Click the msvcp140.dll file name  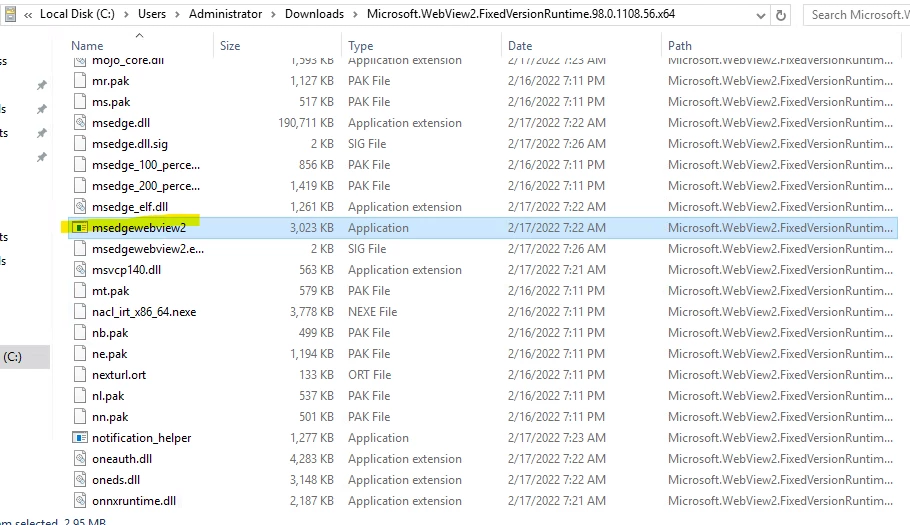(x=127, y=270)
